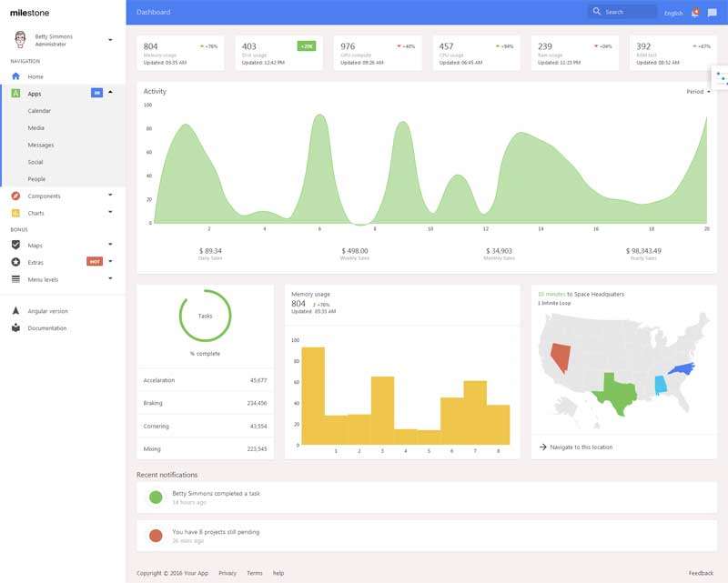The height and width of the screenshot is (583, 728).
Task: Click the Extras star icon
Action: coord(15,262)
